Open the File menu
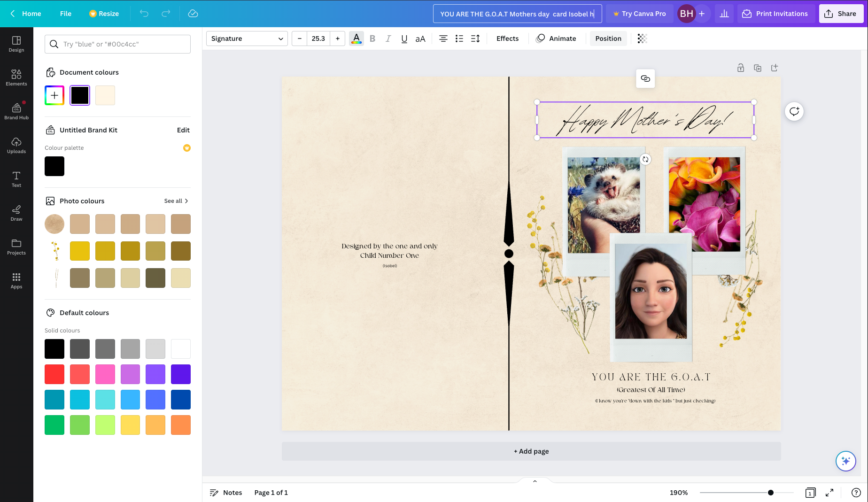 pyautogui.click(x=66, y=14)
